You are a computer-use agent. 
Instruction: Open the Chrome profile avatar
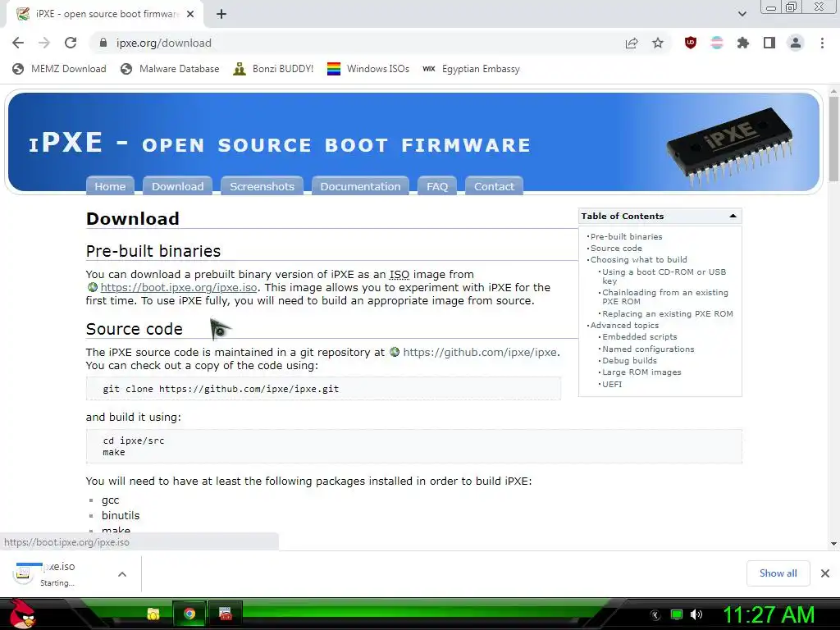coord(796,43)
